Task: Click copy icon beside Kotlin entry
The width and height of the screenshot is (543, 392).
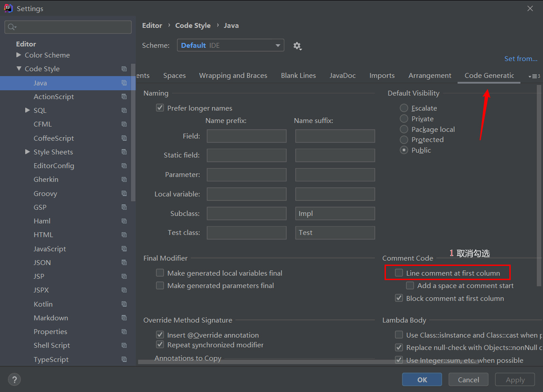Action: (x=124, y=304)
